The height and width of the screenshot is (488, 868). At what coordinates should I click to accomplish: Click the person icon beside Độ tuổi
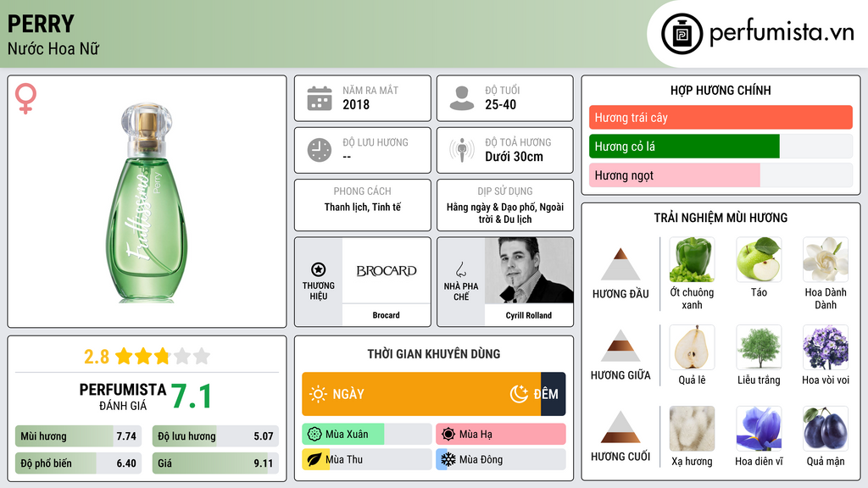[462, 98]
